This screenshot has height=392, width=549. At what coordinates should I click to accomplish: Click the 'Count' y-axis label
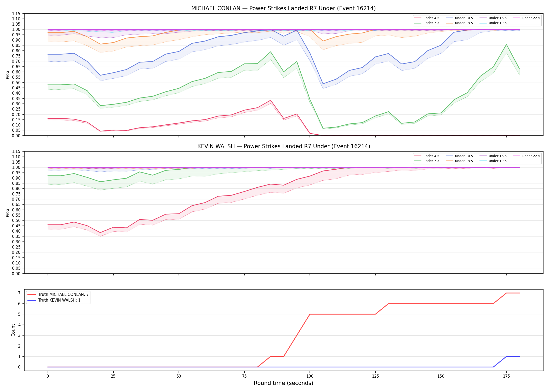(13, 330)
